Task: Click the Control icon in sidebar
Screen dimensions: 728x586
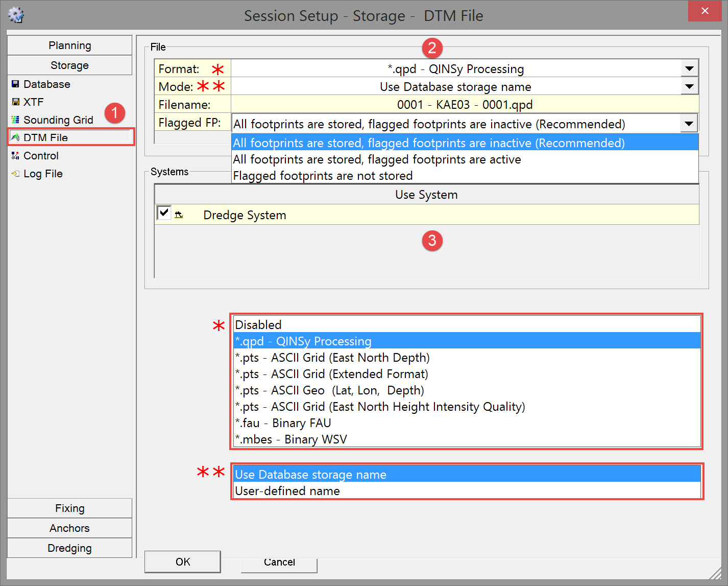Action: click(x=15, y=156)
